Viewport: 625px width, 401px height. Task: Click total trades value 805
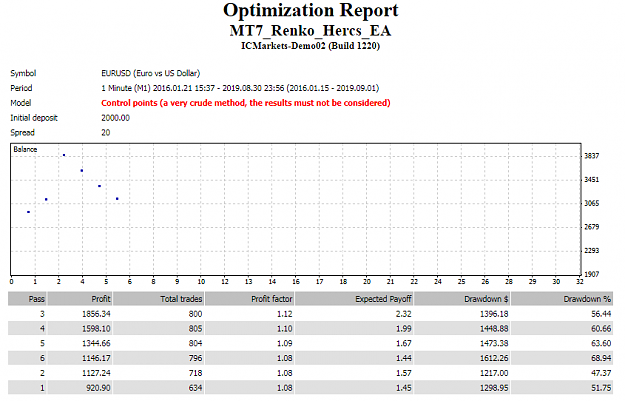tap(195, 329)
